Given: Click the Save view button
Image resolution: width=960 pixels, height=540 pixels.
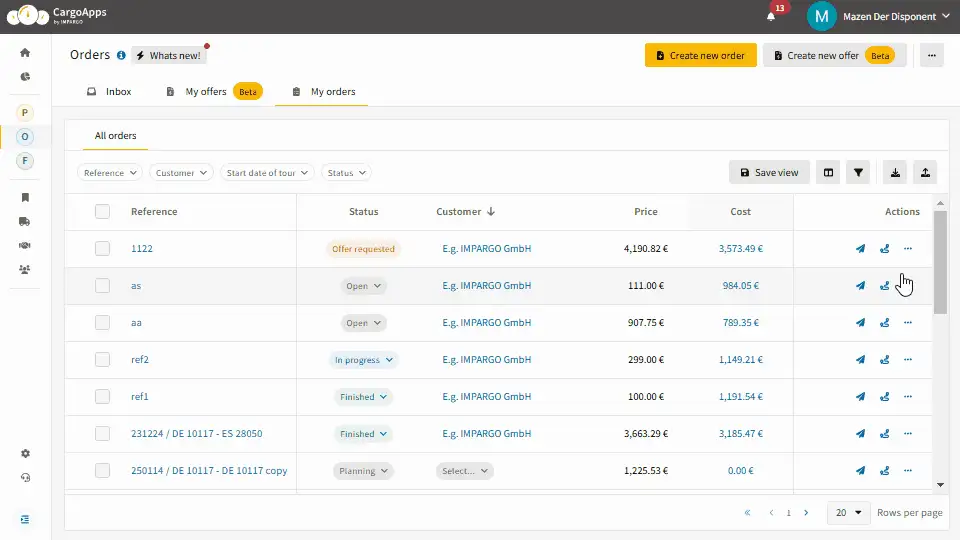Looking at the screenshot, I should (769, 173).
